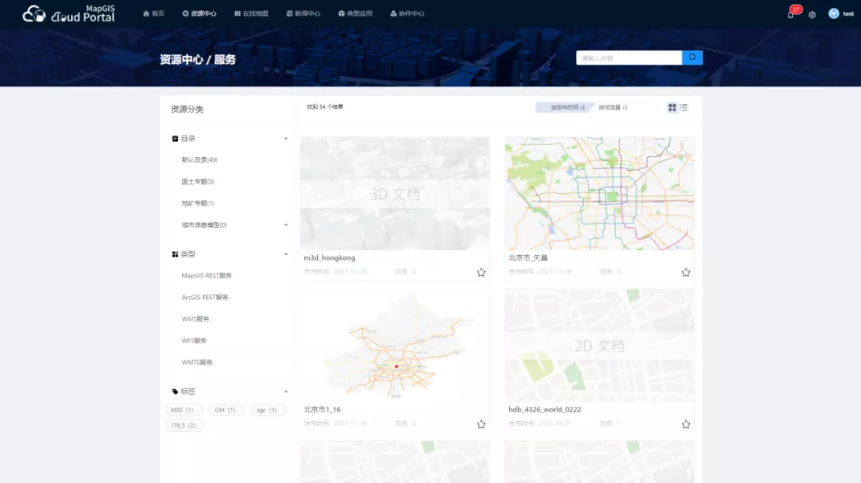Image resolution: width=861 pixels, height=483 pixels.
Task: Open the 北京市1_16 map thumbnail
Action: click(395, 345)
